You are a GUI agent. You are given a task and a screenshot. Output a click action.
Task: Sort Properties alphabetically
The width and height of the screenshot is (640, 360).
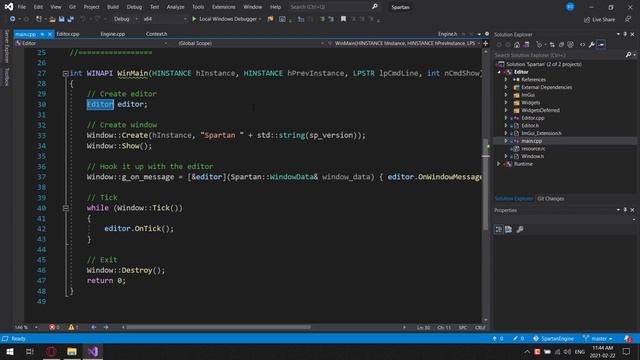pos(509,229)
